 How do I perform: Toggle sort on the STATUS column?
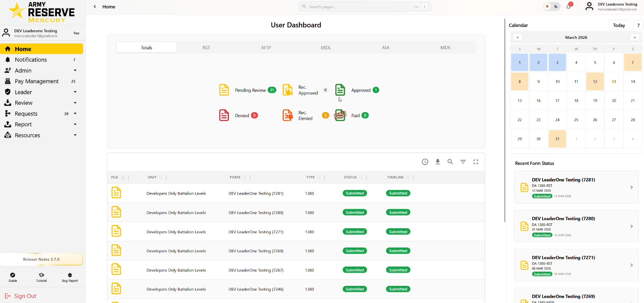point(361,177)
